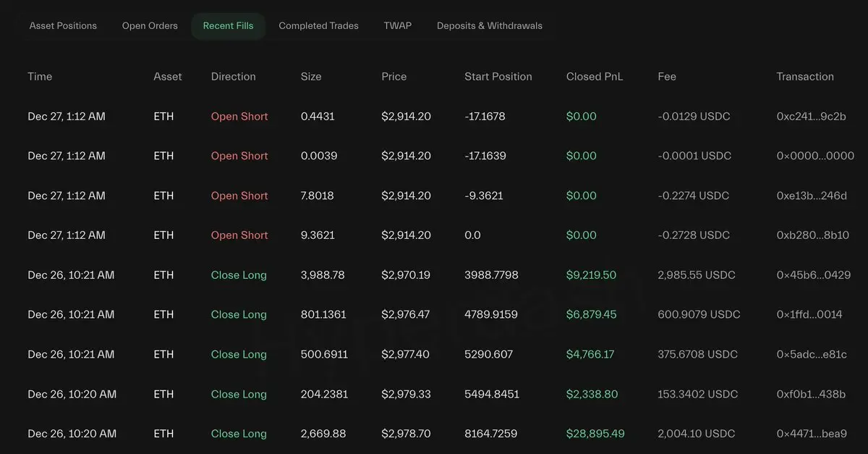Image resolution: width=868 pixels, height=454 pixels.
Task: Click start position -9.3621
Action: pyautogui.click(x=483, y=196)
